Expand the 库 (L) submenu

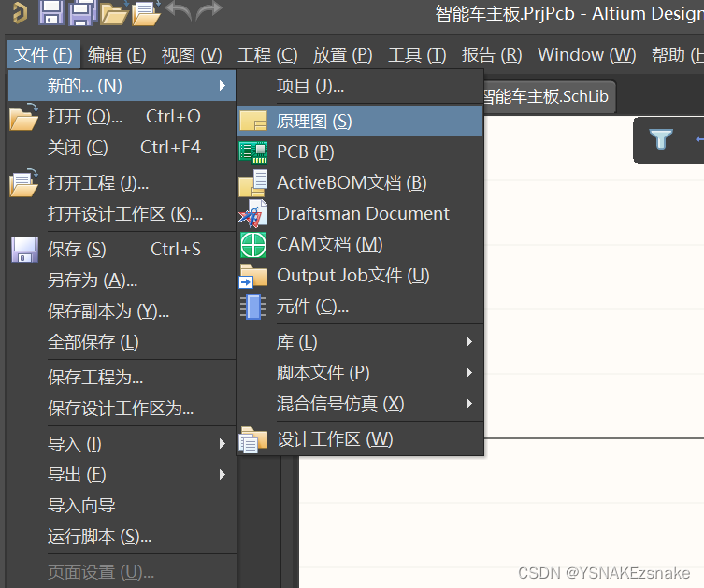361,342
